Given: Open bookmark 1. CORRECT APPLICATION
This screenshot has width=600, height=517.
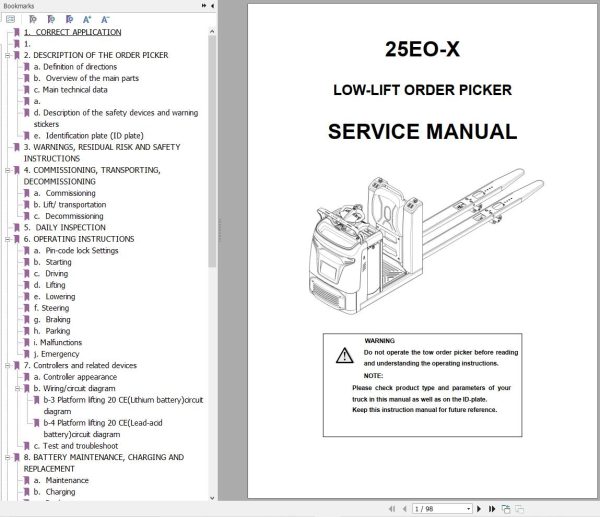Looking at the screenshot, I should [73, 32].
